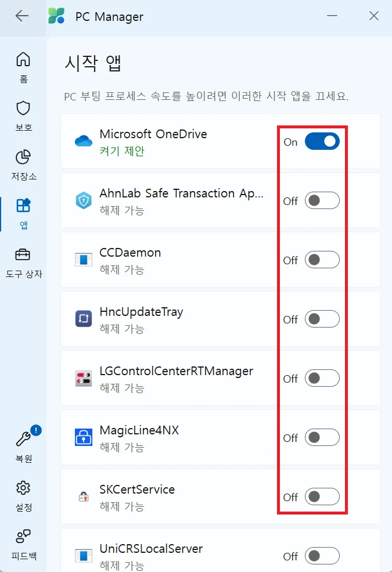Enable AhnLab Safe Transaction startup toggle

(x=322, y=200)
